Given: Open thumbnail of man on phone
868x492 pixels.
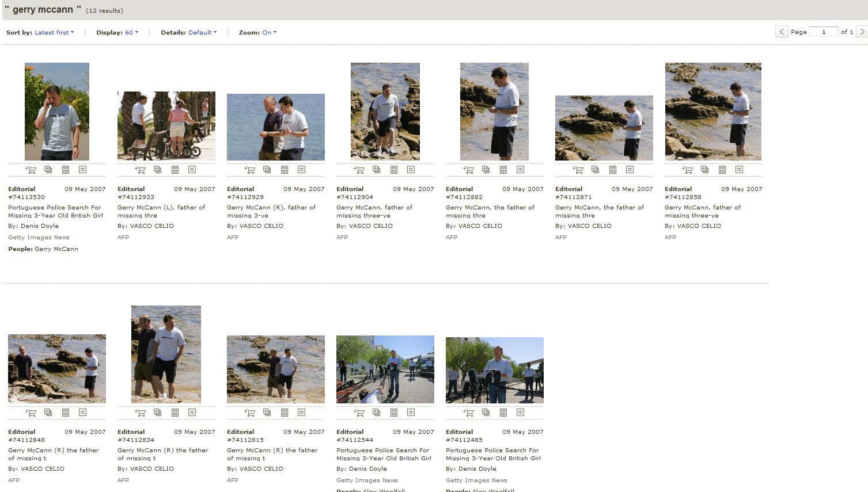Looking at the screenshot, I should coord(57,112).
